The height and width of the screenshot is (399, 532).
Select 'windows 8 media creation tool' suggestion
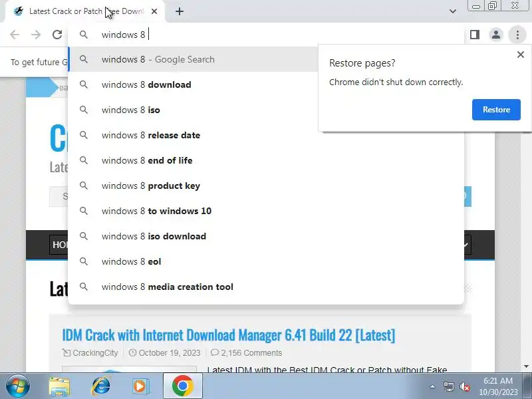pyautogui.click(x=266, y=287)
